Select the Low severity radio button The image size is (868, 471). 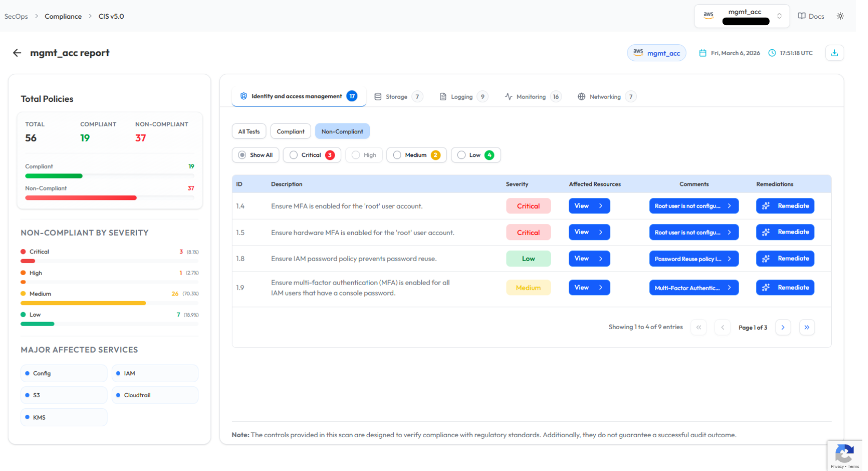tap(461, 155)
